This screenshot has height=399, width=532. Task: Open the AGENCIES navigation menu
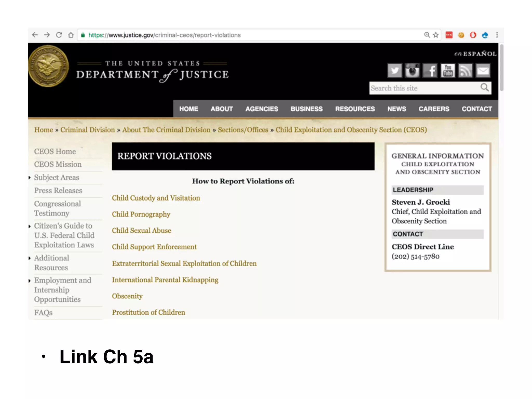[x=262, y=109]
